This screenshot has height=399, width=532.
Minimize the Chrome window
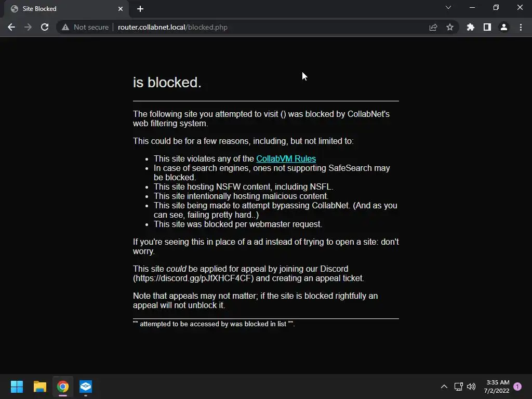(472, 7)
